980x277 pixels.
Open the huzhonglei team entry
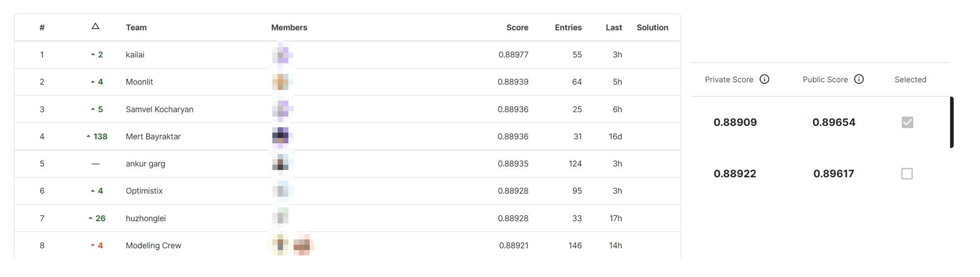(145, 218)
